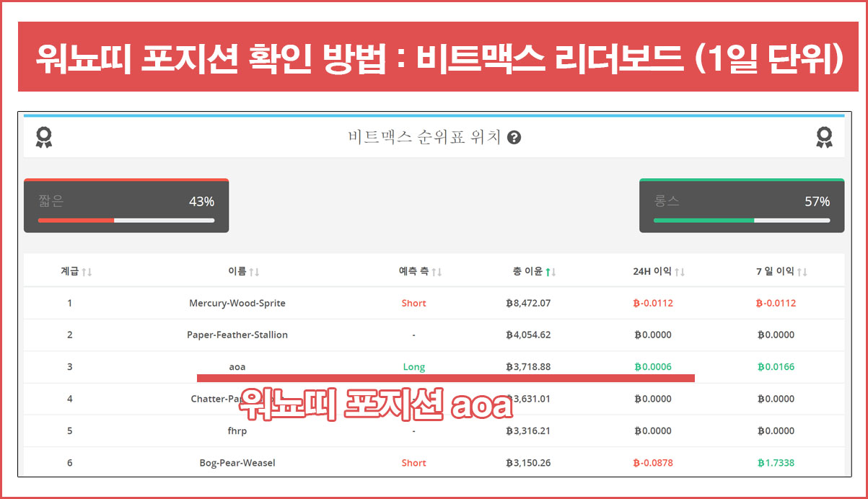Click total profit 4,054.62
The height and width of the screenshot is (499, 868).
tap(528, 335)
